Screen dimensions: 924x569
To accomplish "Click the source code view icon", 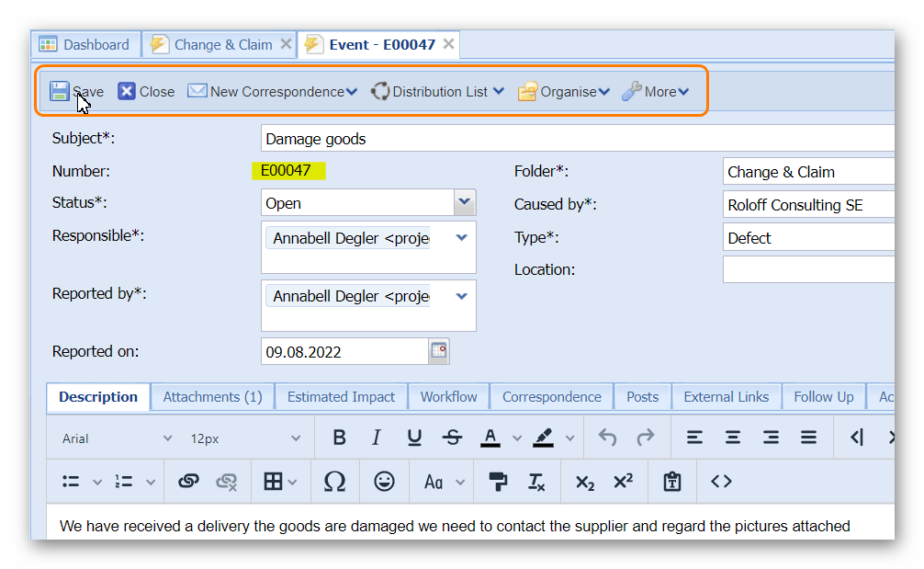I will tap(721, 482).
